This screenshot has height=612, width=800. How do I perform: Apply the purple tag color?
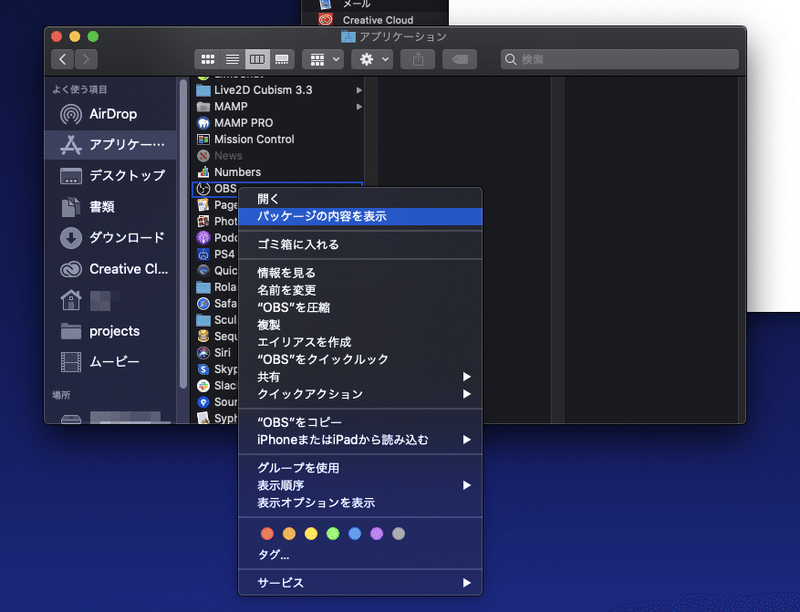[377, 534]
